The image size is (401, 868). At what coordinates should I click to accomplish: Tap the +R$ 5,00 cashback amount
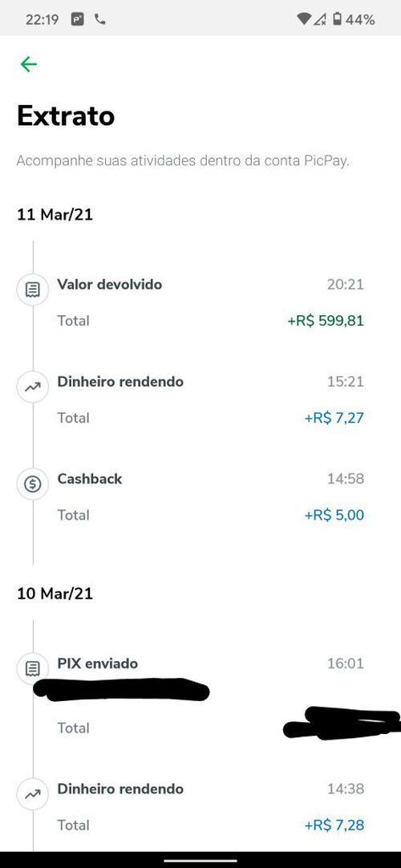[334, 515]
